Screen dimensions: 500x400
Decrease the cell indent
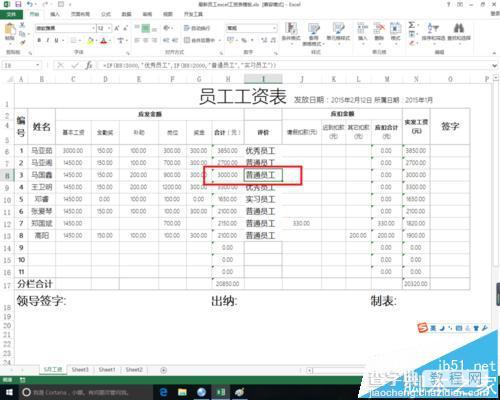[166, 40]
